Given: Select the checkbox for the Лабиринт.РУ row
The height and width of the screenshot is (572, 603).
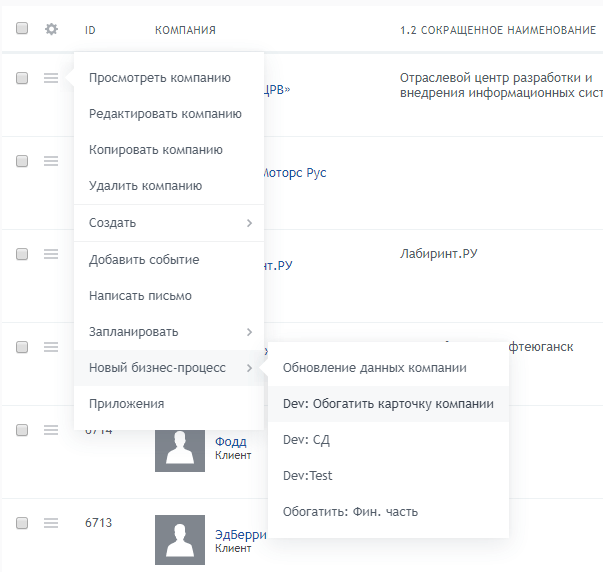Looking at the screenshot, I should 22,254.
